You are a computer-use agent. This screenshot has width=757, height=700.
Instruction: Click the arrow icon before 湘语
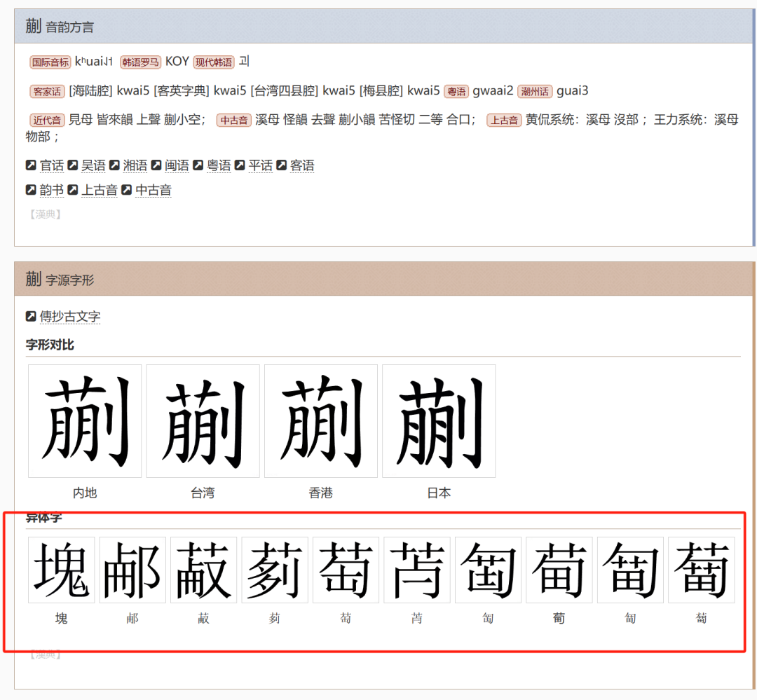point(114,165)
